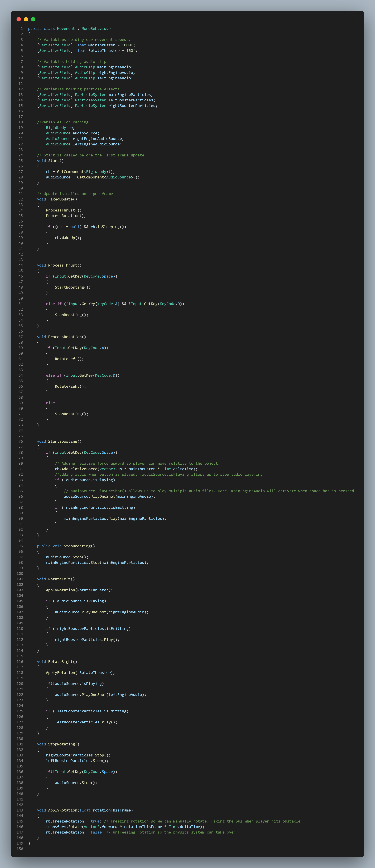Click the 'void ProcessRotation()' method header

61,337
